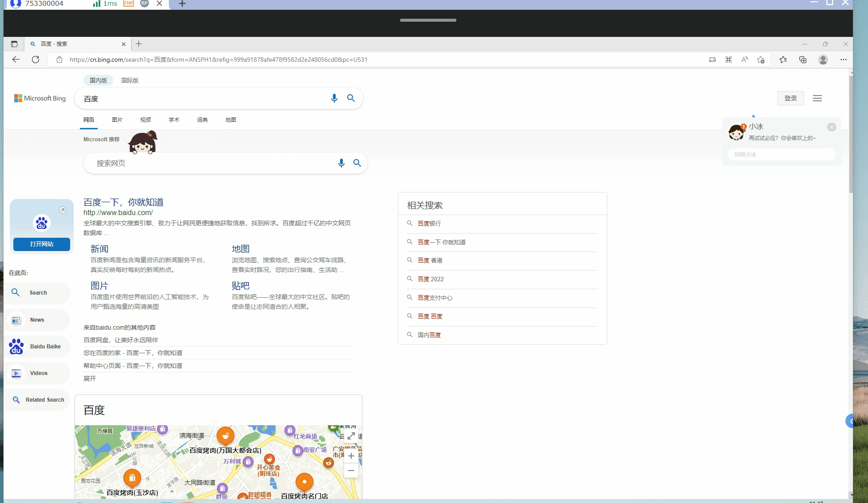Open the 图片 sublink under Baidu result
This screenshot has height=503, width=868.
[x=99, y=286]
